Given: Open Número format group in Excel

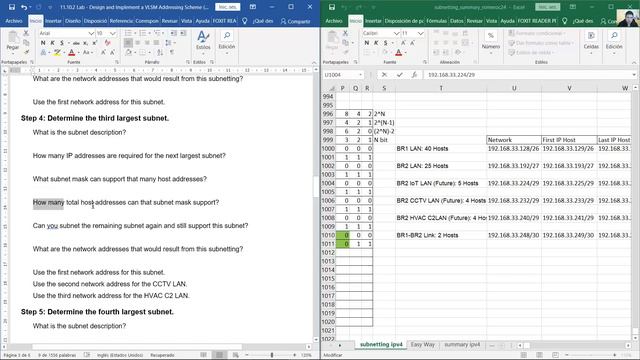Looking at the screenshot, I should 491,41.
